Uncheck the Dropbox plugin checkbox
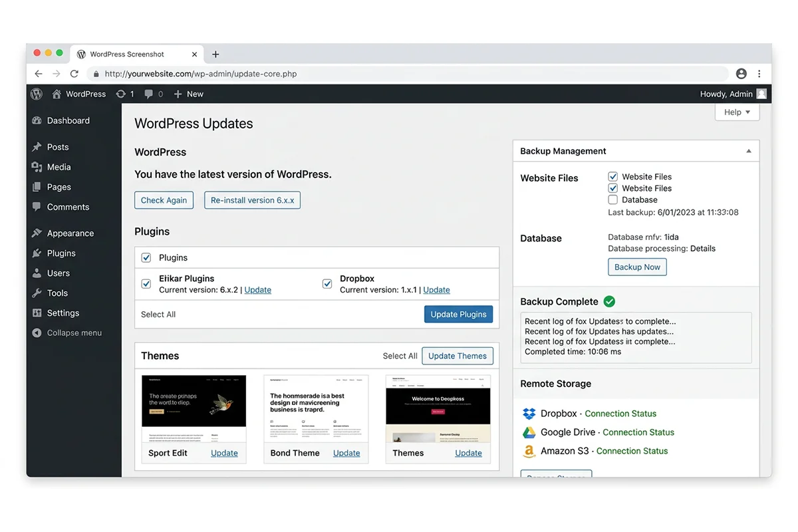 tap(327, 284)
